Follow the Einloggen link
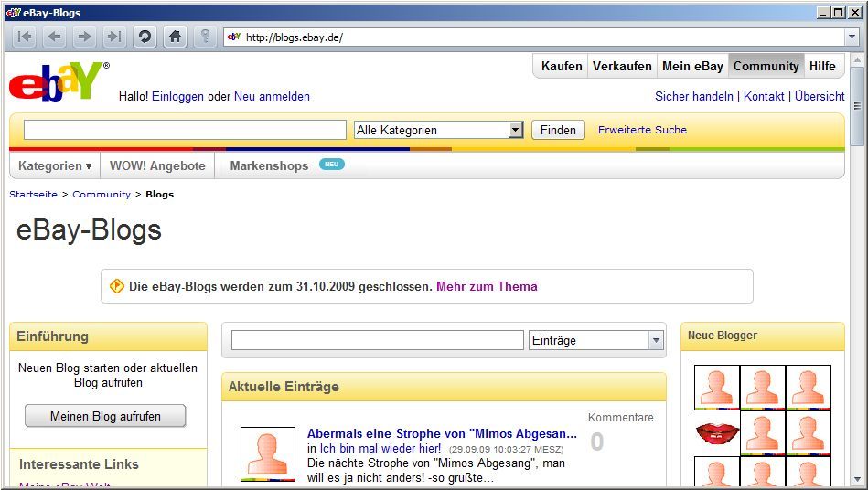 coord(177,96)
